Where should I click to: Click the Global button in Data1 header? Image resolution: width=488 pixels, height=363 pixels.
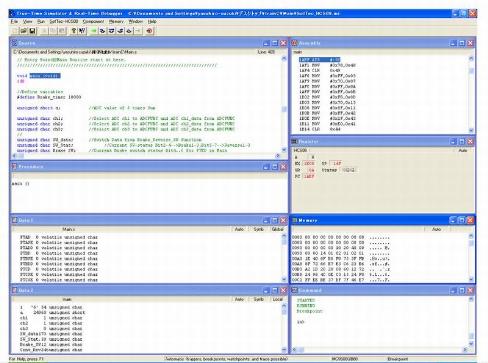pyautogui.click(x=278, y=229)
